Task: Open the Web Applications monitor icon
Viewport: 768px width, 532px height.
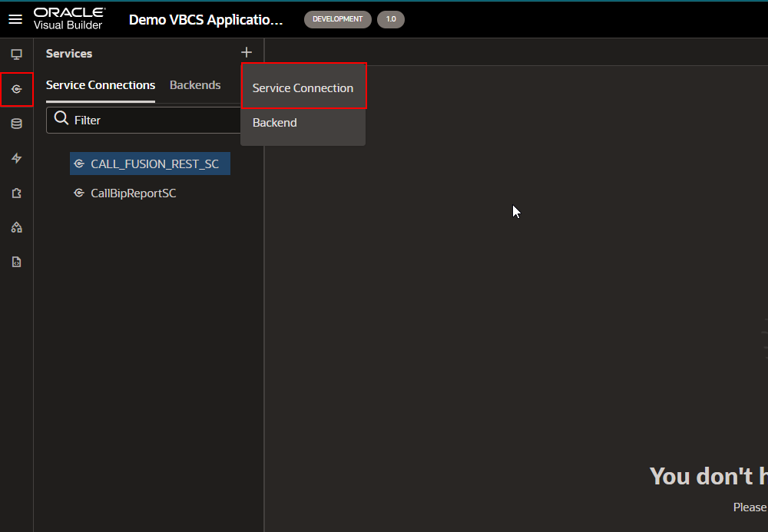Action: click(x=17, y=55)
